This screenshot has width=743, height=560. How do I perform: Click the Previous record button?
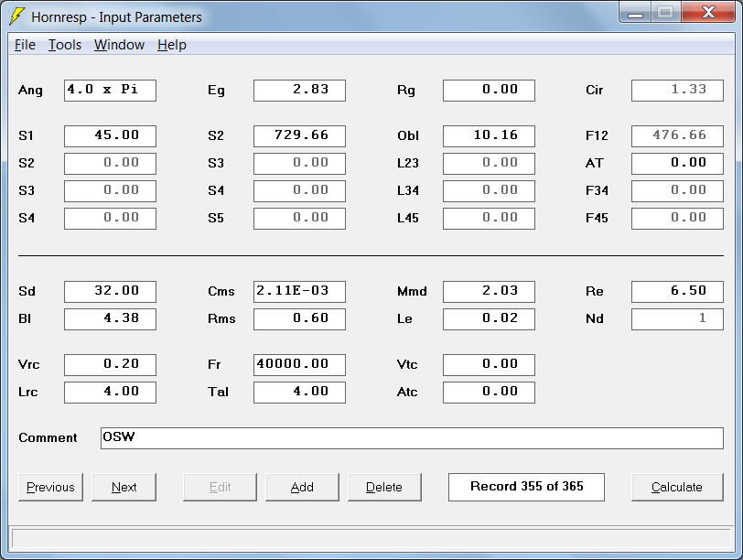tap(50, 487)
